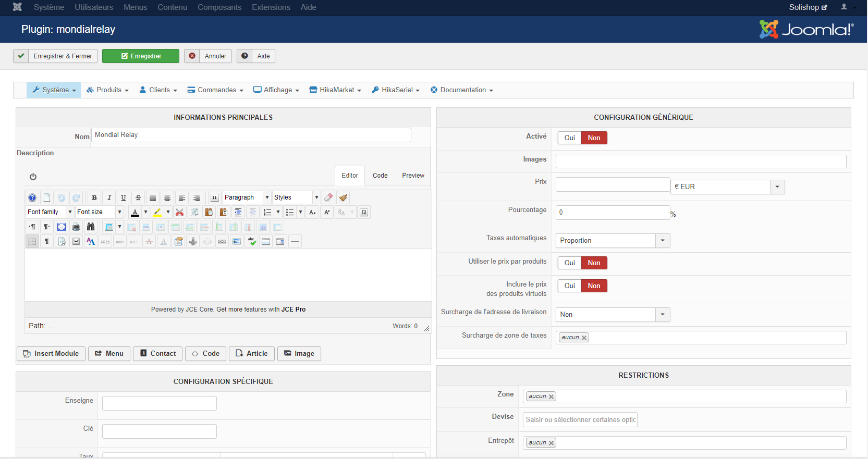Switch to the Code editor tab

[380, 176]
